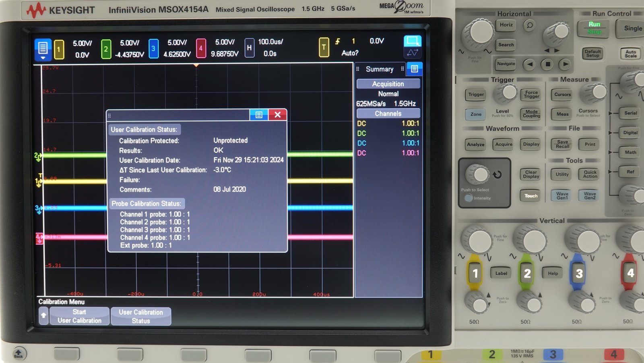Select channel 2 green indicator
This screenshot has height=363, width=644.
[x=106, y=49]
